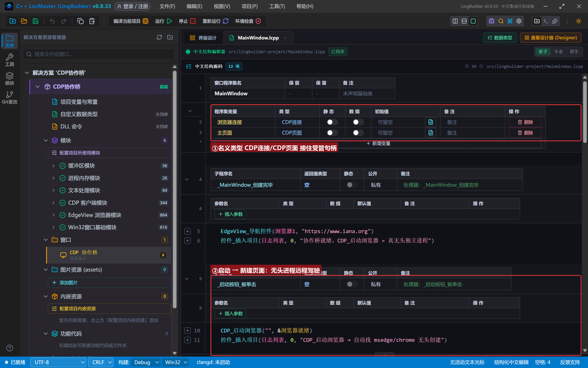Click the search magnifier toolbar icon

(x=501, y=21)
